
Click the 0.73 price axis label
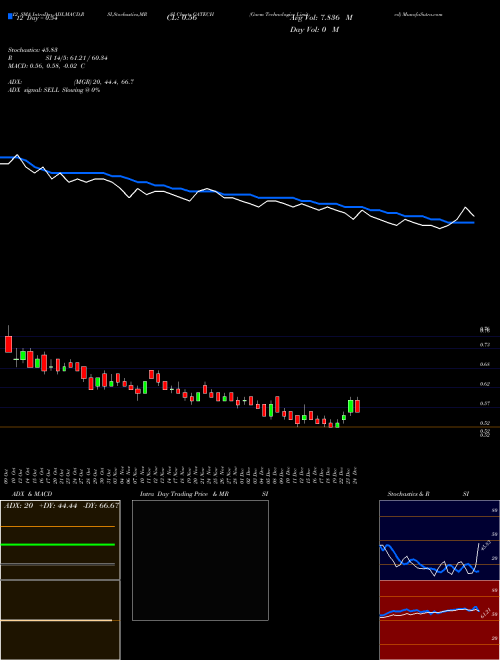484,345
